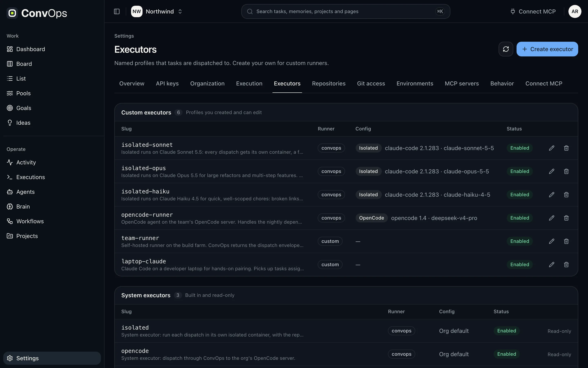Focus the search tasks and memories field
The image size is (588, 368).
(x=345, y=11)
